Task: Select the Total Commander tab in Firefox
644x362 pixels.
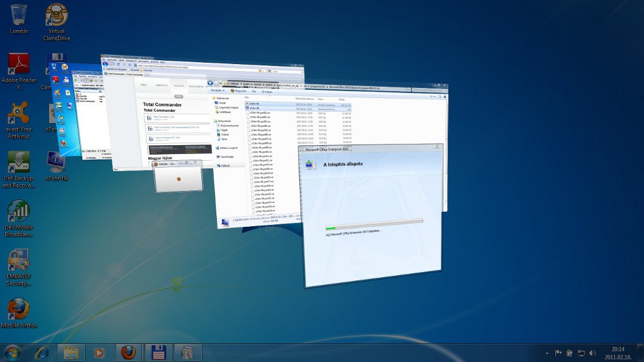Action: point(123,74)
